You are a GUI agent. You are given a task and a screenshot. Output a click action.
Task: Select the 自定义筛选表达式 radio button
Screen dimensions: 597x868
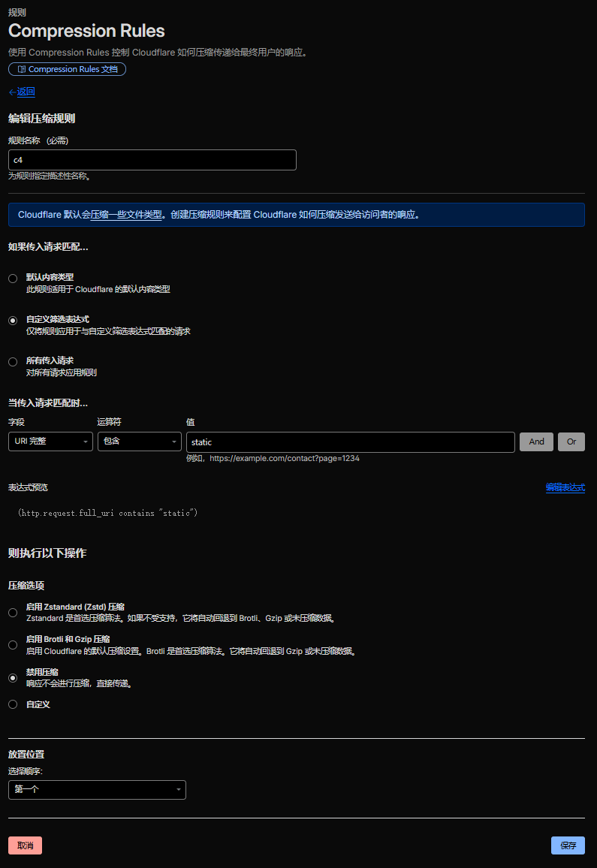click(x=13, y=321)
